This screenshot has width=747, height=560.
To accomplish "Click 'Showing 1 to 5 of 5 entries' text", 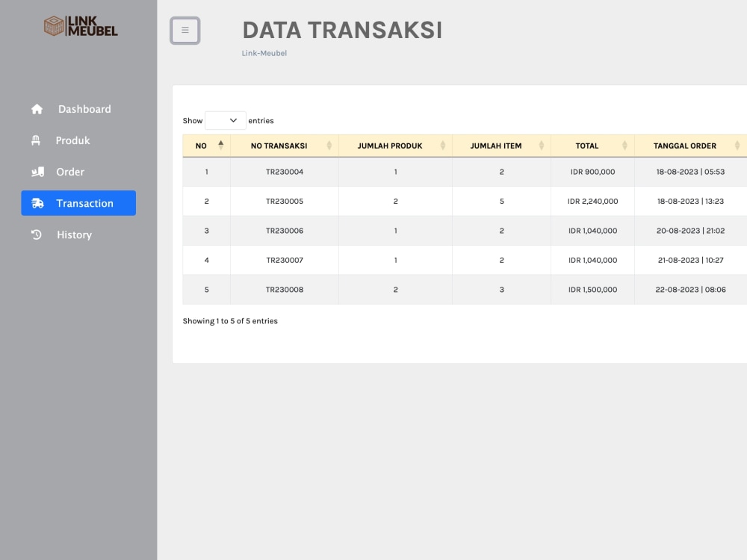I will [230, 321].
